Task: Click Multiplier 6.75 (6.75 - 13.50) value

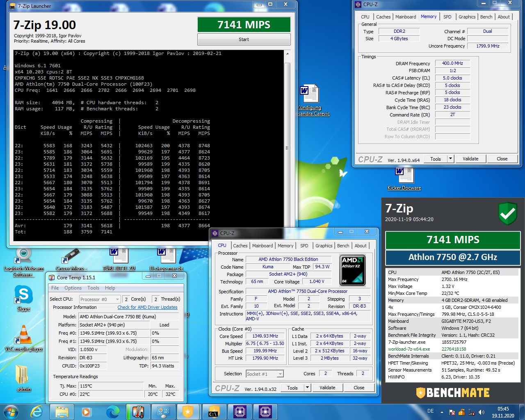Action: coord(265,343)
